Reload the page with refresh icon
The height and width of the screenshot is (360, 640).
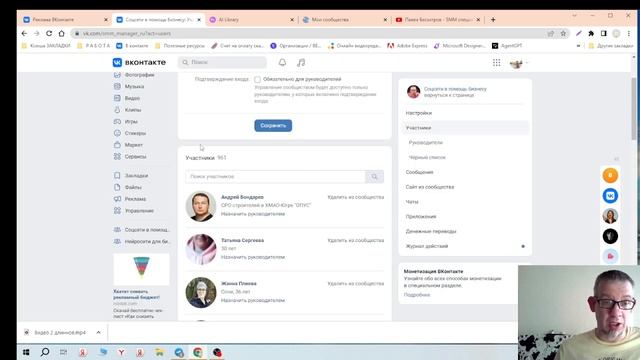49,33
